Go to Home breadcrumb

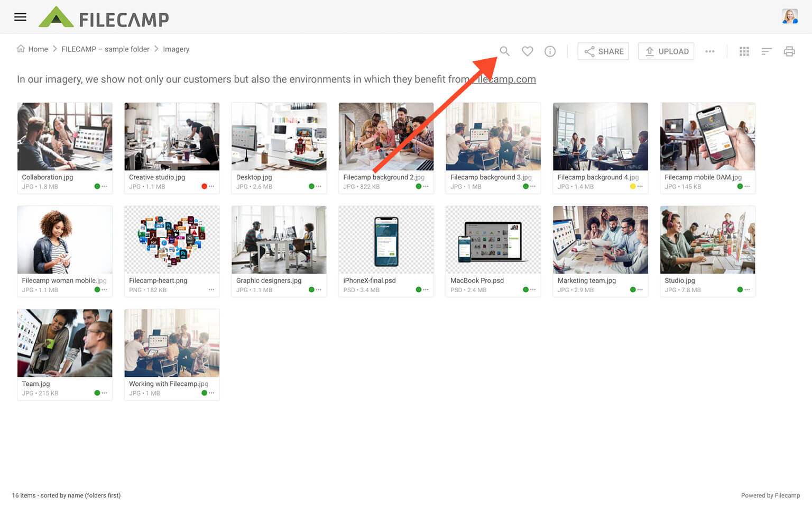coord(32,49)
